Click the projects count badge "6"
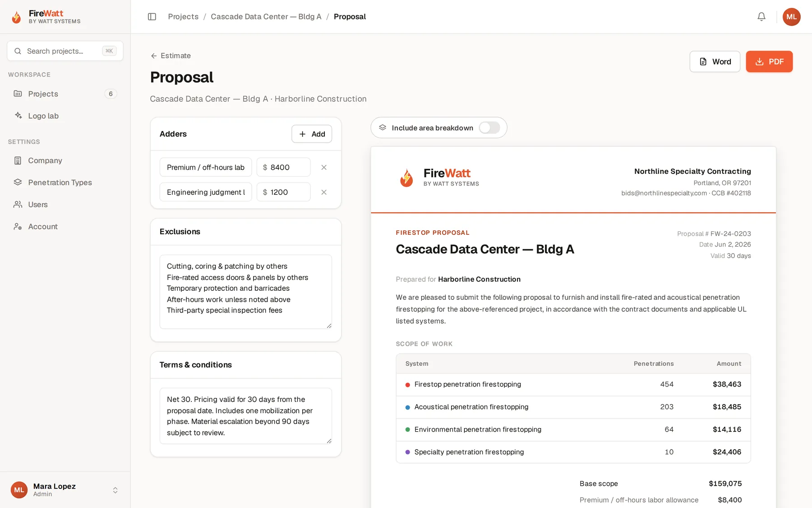Screen dimensions: 812x508 tap(111, 94)
